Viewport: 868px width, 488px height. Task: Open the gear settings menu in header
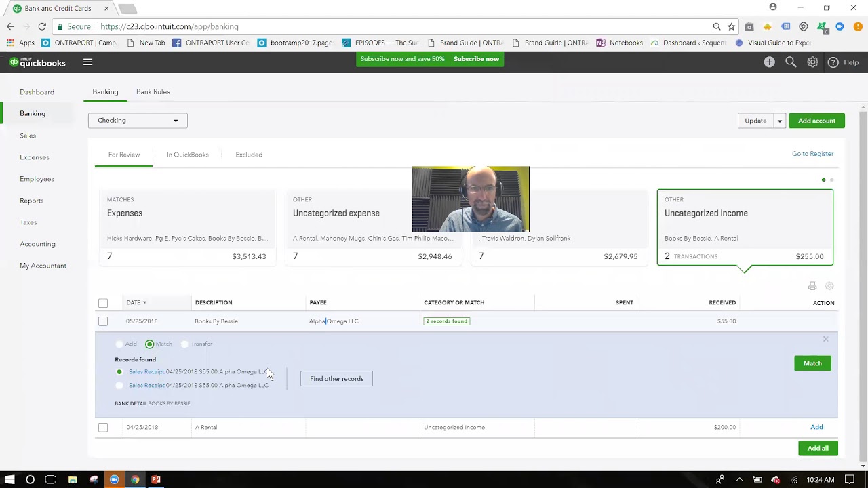812,62
